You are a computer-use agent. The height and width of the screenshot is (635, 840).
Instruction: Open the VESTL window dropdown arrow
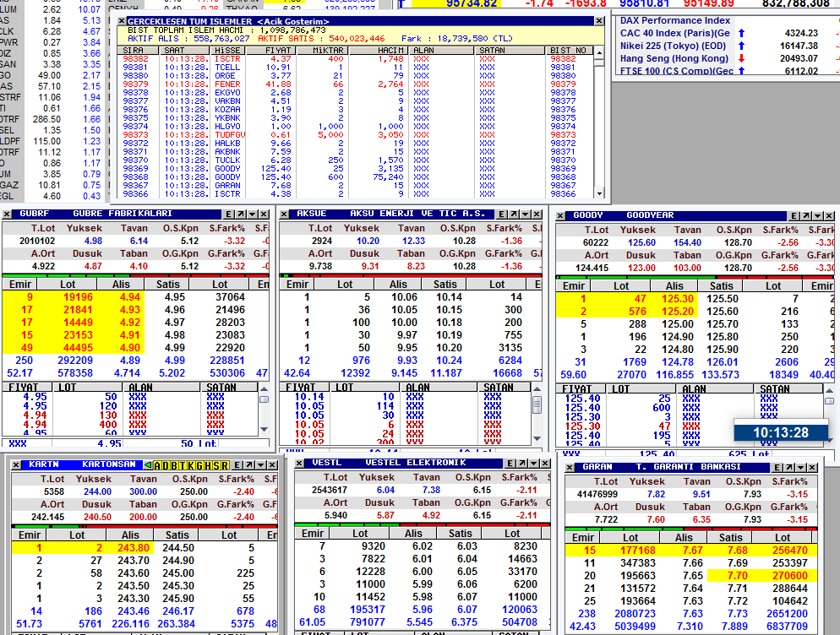click(534, 464)
